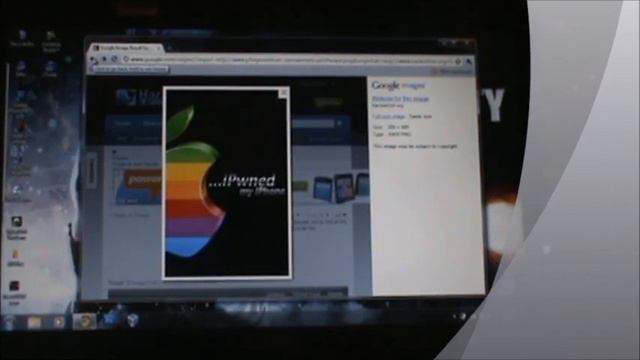Viewport: 640px width, 360px height.
Task: Click the Google Images logo
Action: tap(398, 85)
